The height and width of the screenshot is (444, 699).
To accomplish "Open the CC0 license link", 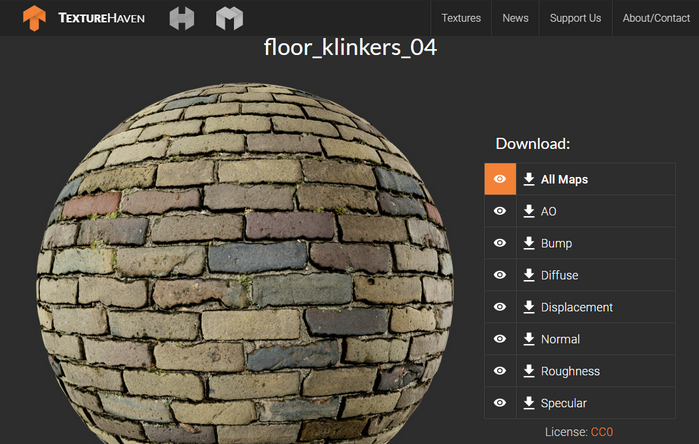I will pos(602,432).
